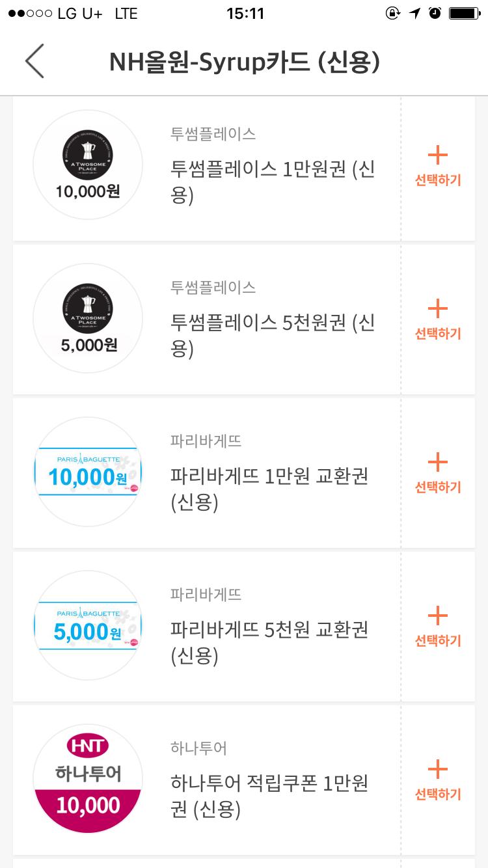488x868 pixels.
Task: Tap the back arrow icon
Action: click(34, 61)
